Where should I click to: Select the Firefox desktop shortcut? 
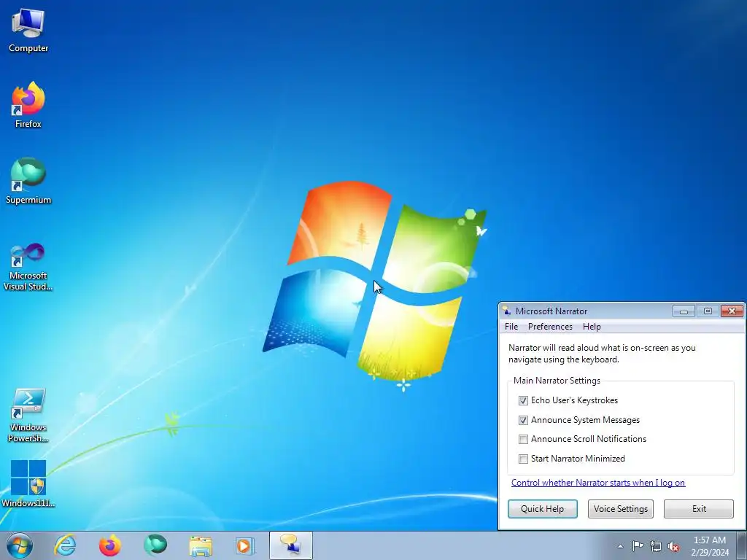[x=28, y=105]
